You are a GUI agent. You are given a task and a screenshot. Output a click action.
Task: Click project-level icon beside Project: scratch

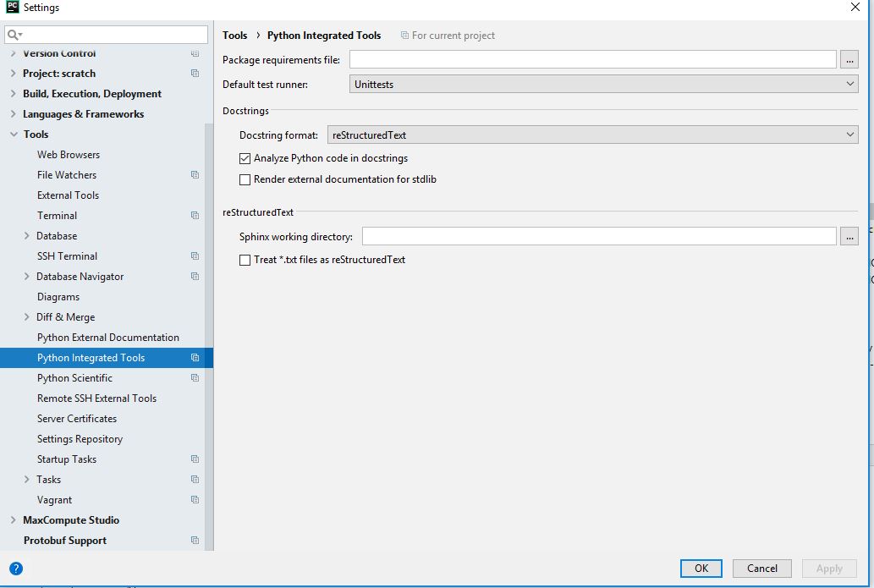(195, 73)
